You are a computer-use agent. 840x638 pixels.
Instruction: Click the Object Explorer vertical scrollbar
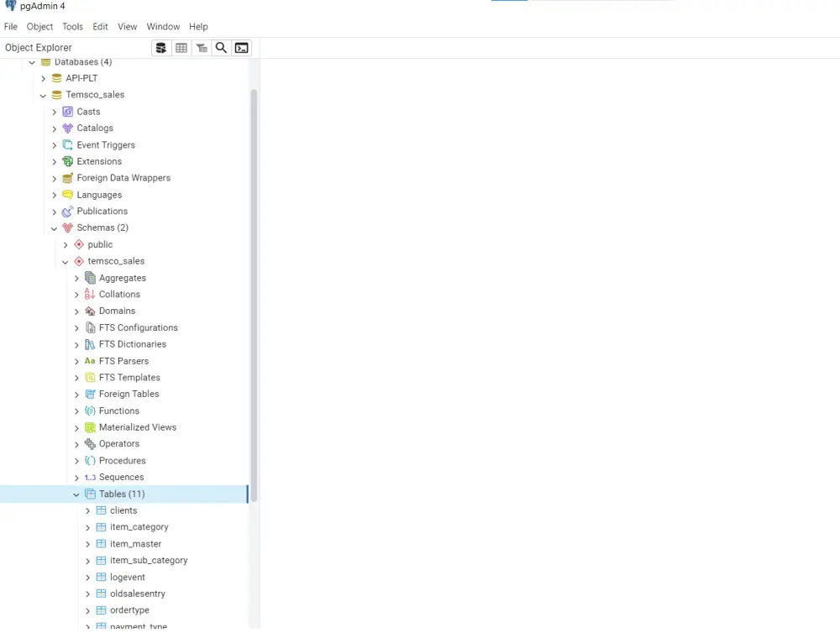[x=254, y=295]
